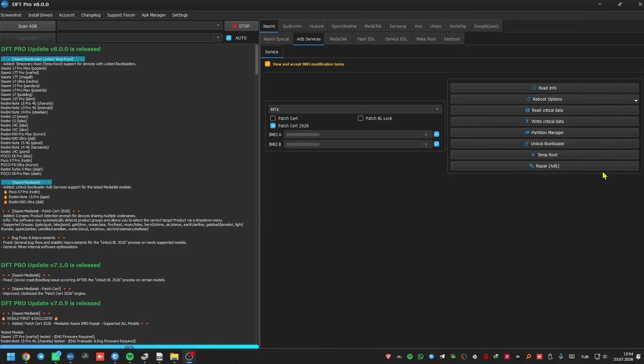Click the IMEI B input field
The image size is (644, 364).
353,144
